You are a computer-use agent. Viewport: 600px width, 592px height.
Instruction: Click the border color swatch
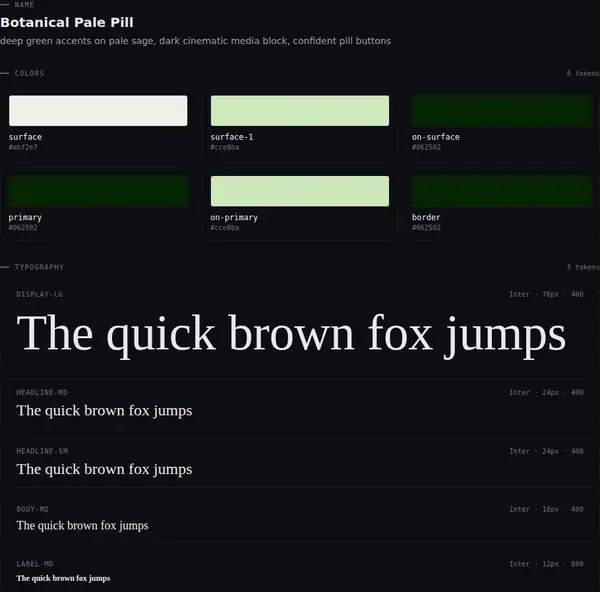pos(501,191)
